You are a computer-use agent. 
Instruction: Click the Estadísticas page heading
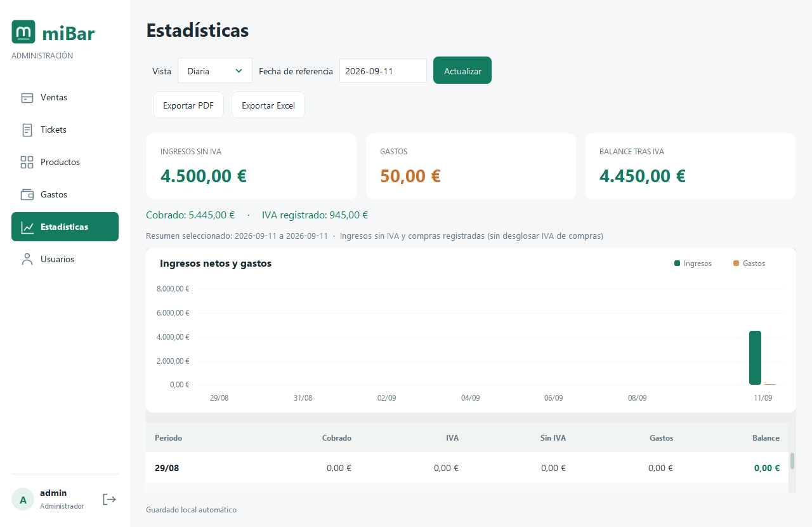tap(197, 30)
